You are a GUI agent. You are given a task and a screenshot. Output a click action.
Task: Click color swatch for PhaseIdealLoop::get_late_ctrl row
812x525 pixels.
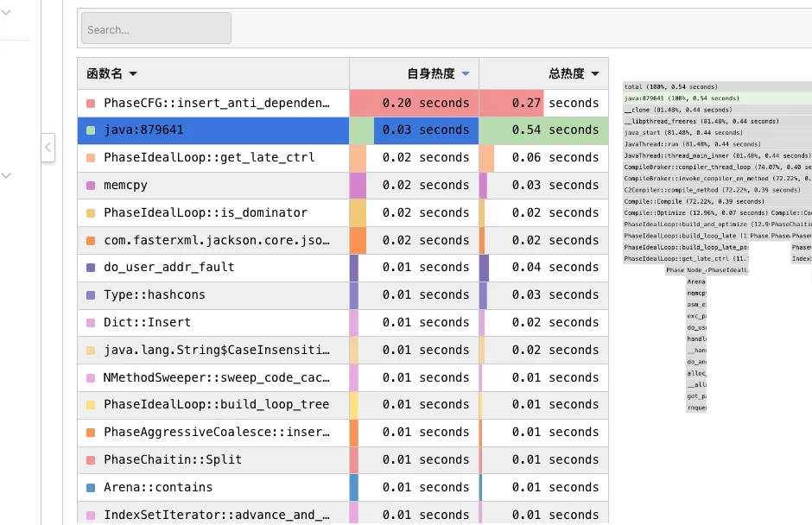click(x=91, y=158)
